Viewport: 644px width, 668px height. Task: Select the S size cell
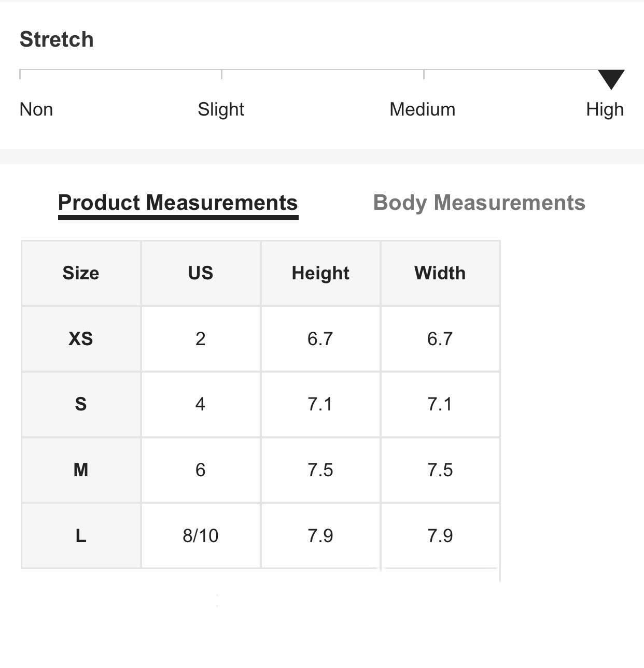coord(81,404)
